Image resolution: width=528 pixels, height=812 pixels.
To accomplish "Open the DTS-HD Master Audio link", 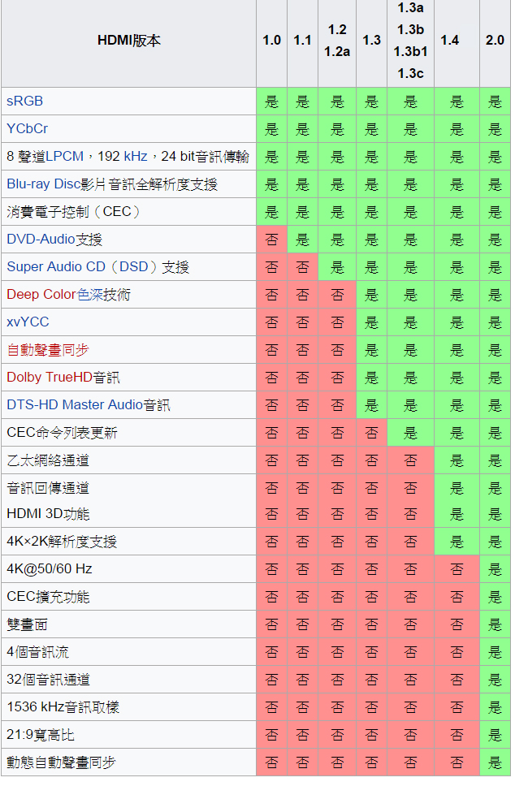I will pyautogui.click(x=75, y=404).
